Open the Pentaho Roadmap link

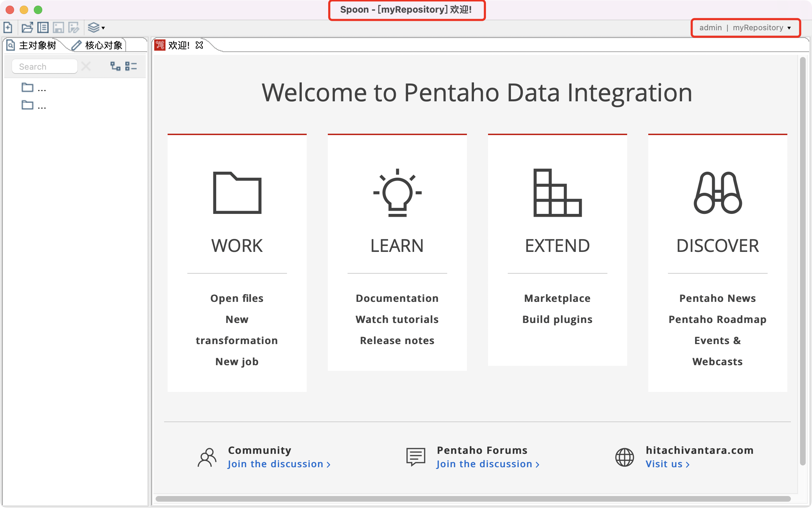click(718, 319)
